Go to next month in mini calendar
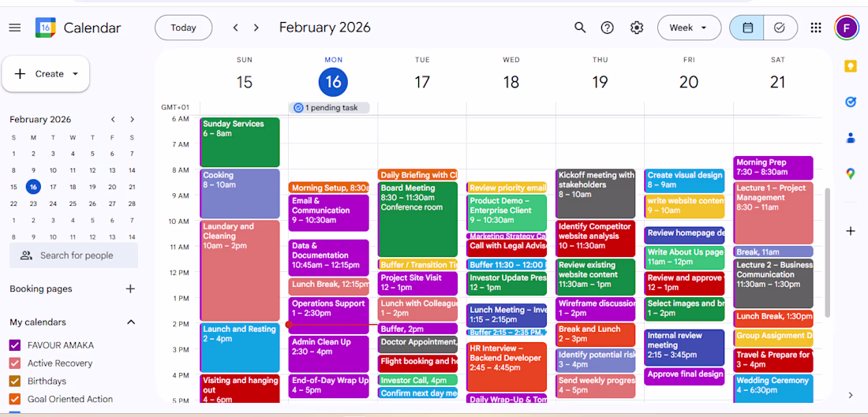Image resolution: width=868 pixels, height=417 pixels. click(132, 120)
